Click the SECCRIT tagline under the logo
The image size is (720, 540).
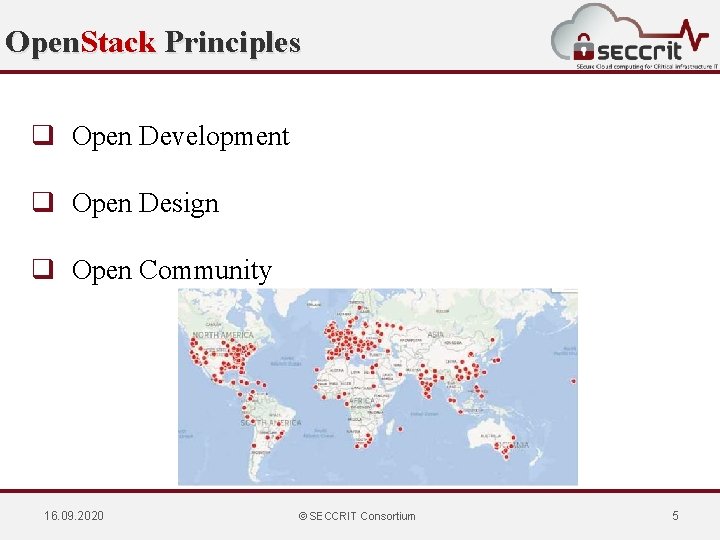pos(647,67)
